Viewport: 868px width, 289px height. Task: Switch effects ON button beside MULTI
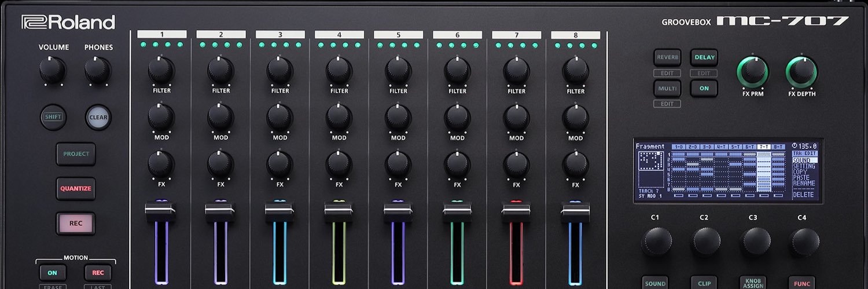(704, 89)
